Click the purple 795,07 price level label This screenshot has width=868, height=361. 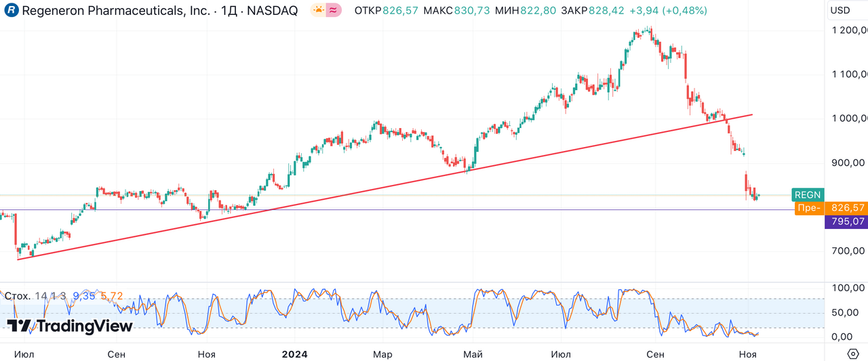(x=846, y=221)
